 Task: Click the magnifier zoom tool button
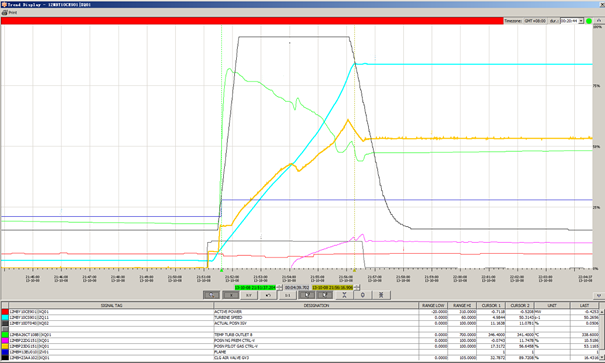[x=211, y=295]
